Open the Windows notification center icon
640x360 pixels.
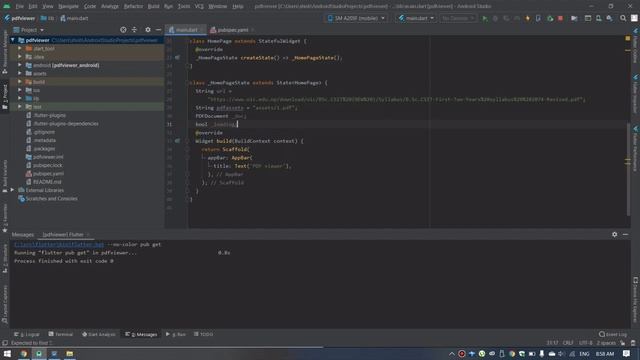coord(627,354)
